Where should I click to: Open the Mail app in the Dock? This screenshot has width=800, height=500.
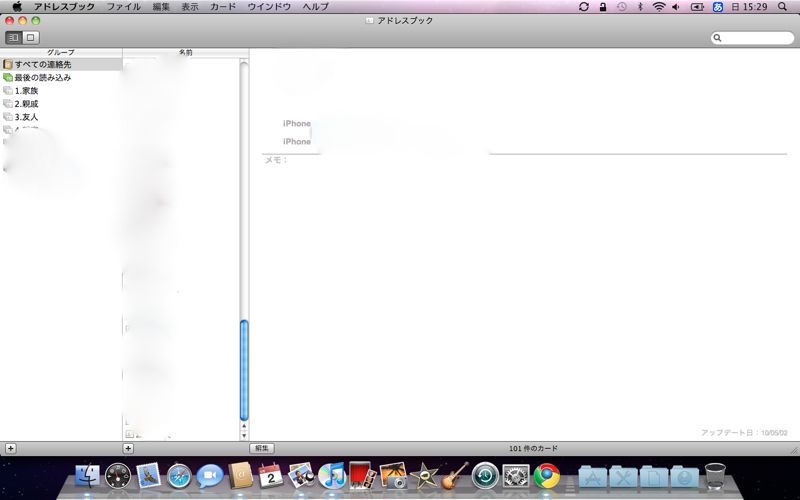[148, 476]
